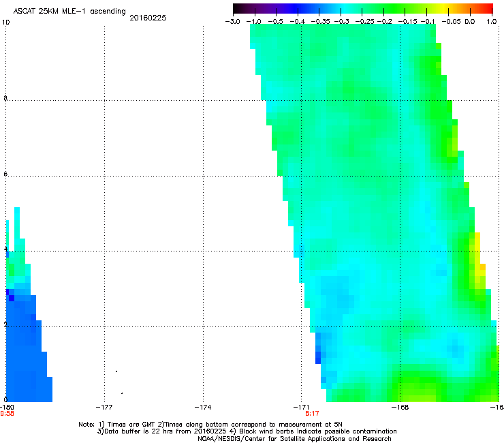Click the latitude axis label "10"
This screenshot has height=443, width=504.
click(x=6, y=22)
